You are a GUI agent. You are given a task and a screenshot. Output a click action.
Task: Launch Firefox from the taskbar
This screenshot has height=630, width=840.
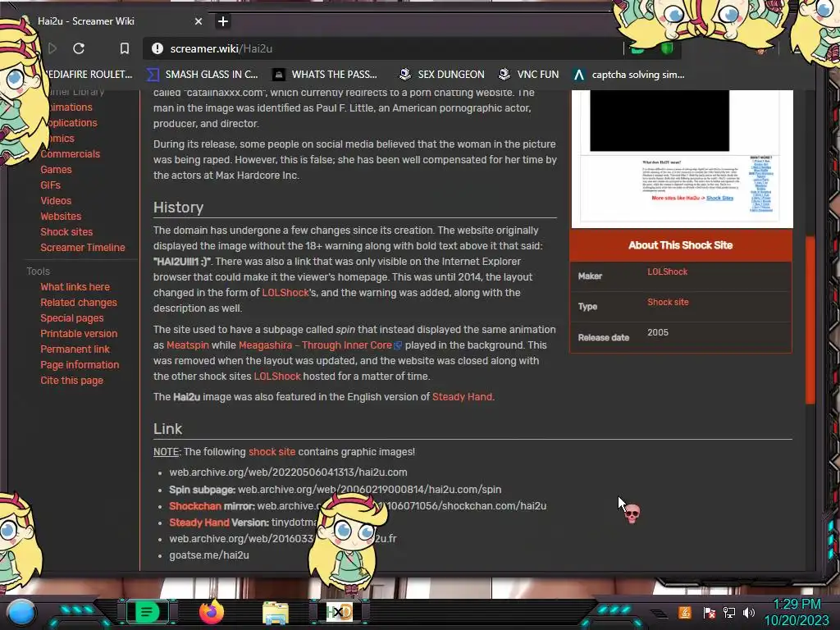point(212,612)
